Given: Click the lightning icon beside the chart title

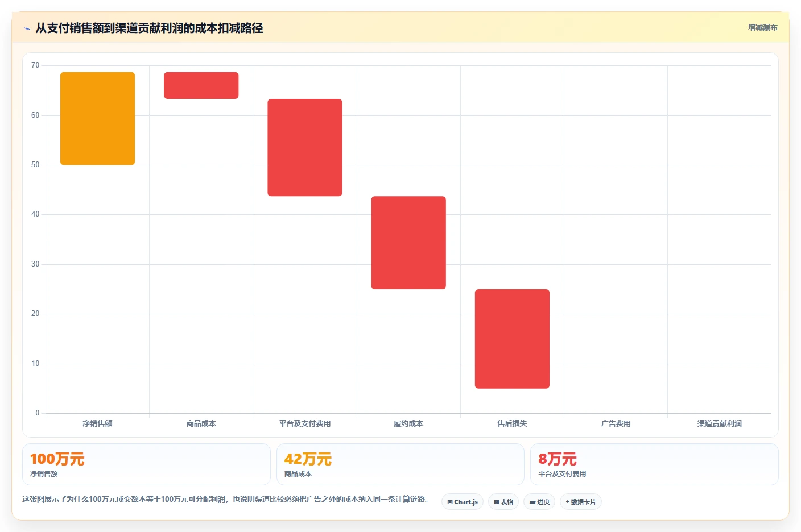Looking at the screenshot, I should point(27,28).
